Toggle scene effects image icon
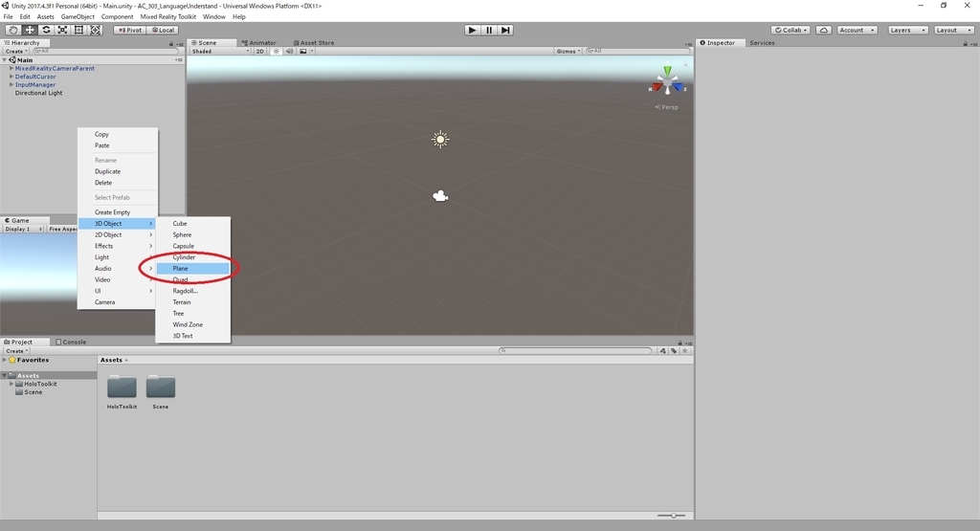The height and width of the screenshot is (531, 980). [303, 52]
